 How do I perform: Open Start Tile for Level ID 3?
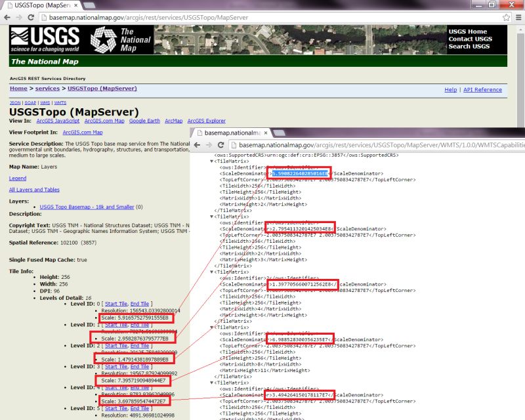(x=116, y=367)
